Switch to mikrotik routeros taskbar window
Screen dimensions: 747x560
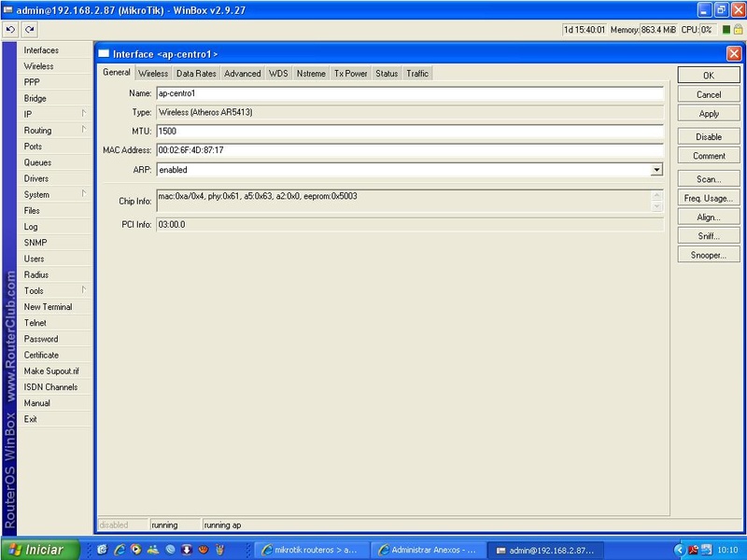[312, 550]
